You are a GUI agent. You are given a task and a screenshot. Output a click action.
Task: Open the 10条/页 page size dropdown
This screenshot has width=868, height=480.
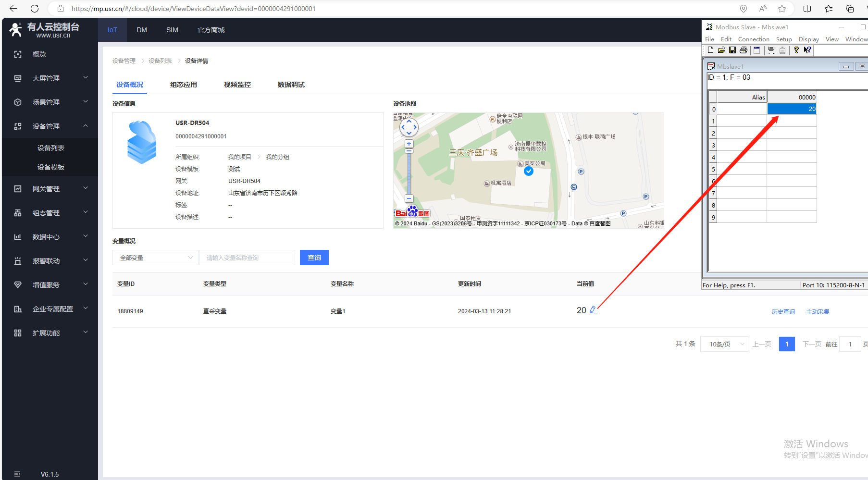724,344
